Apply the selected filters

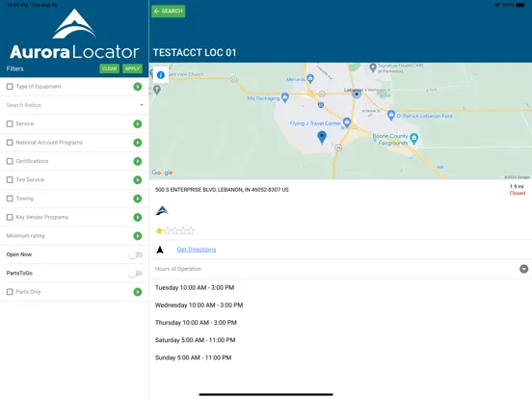coord(132,68)
